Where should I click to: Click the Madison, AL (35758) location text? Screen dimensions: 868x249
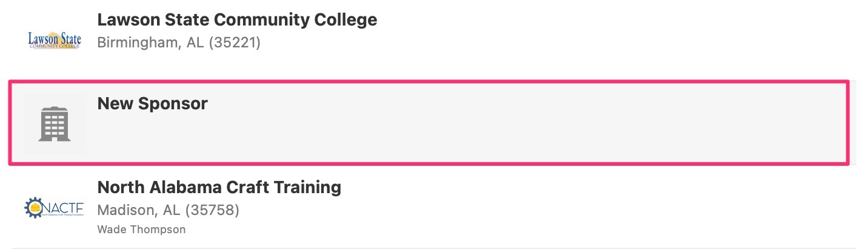tap(169, 210)
